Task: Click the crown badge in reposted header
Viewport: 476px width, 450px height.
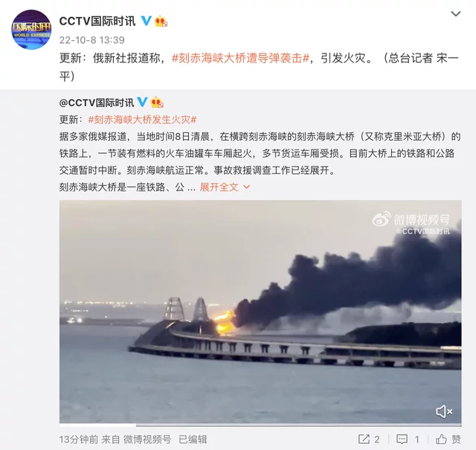Action: click(x=157, y=103)
